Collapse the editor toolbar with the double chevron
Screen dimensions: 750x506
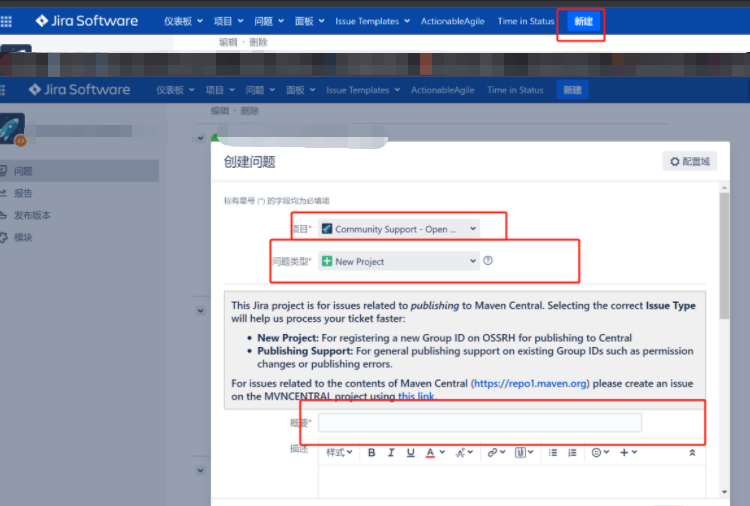(x=692, y=452)
